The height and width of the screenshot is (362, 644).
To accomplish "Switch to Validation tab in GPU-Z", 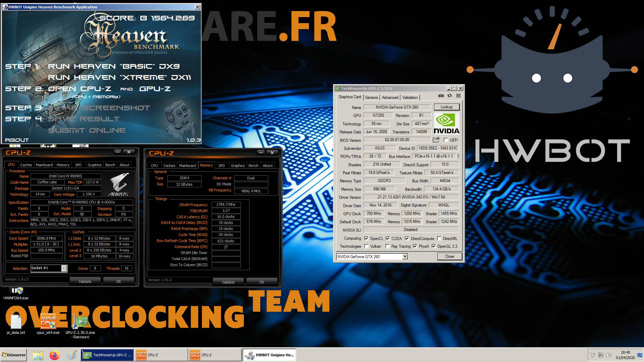I will coord(410,98).
